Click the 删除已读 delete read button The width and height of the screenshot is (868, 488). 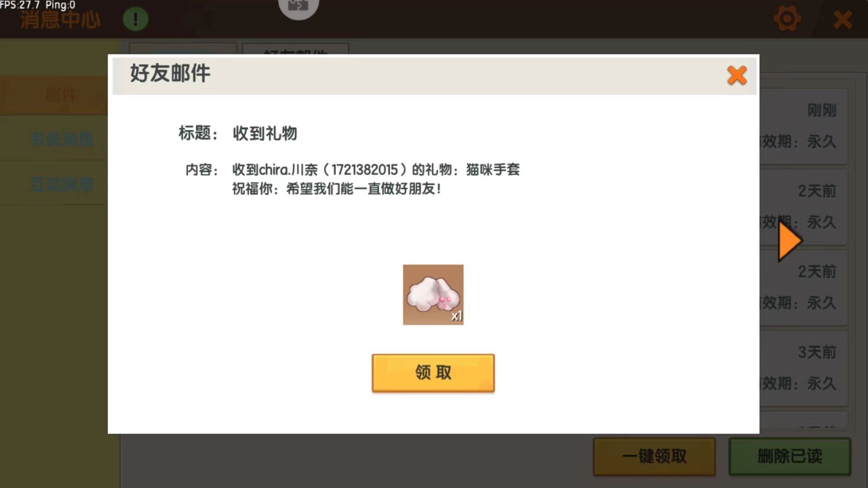[x=790, y=456]
